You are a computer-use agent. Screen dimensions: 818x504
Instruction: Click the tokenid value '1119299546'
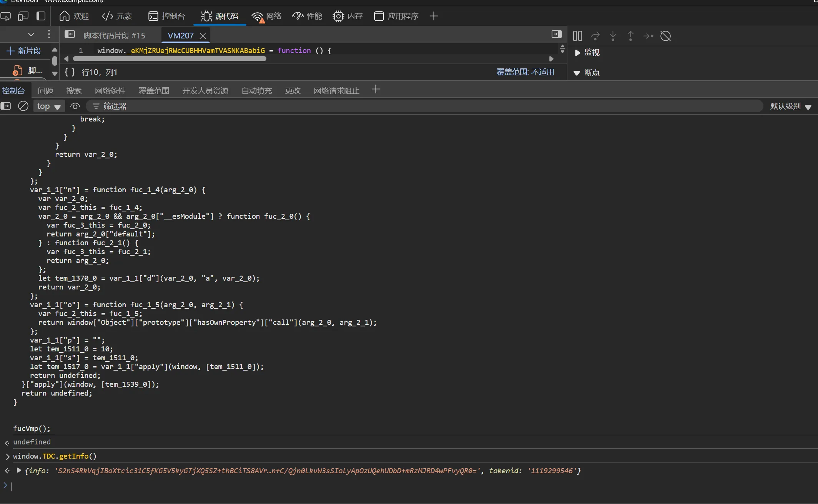pyautogui.click(x=552, y=471)
